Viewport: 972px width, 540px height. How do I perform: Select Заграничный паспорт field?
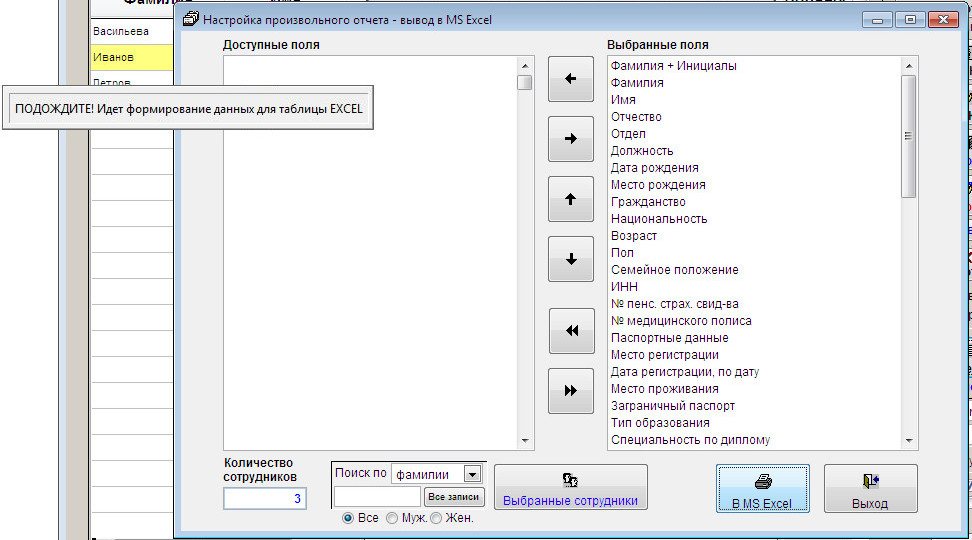point(673,406)
